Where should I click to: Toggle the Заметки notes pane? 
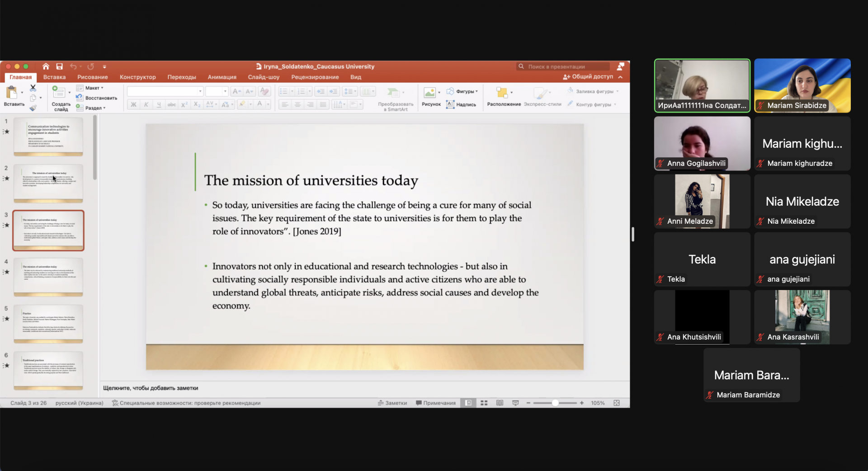coord(392,403)
